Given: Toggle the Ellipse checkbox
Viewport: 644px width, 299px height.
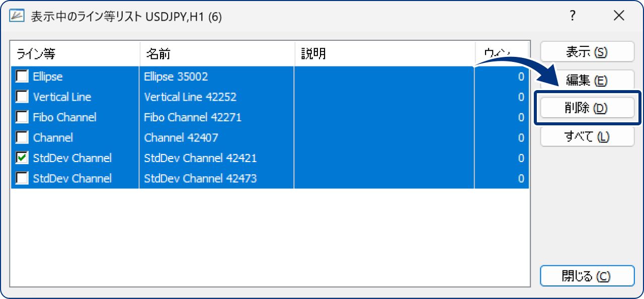Looking at the screenshot, I should coord(22,77).
